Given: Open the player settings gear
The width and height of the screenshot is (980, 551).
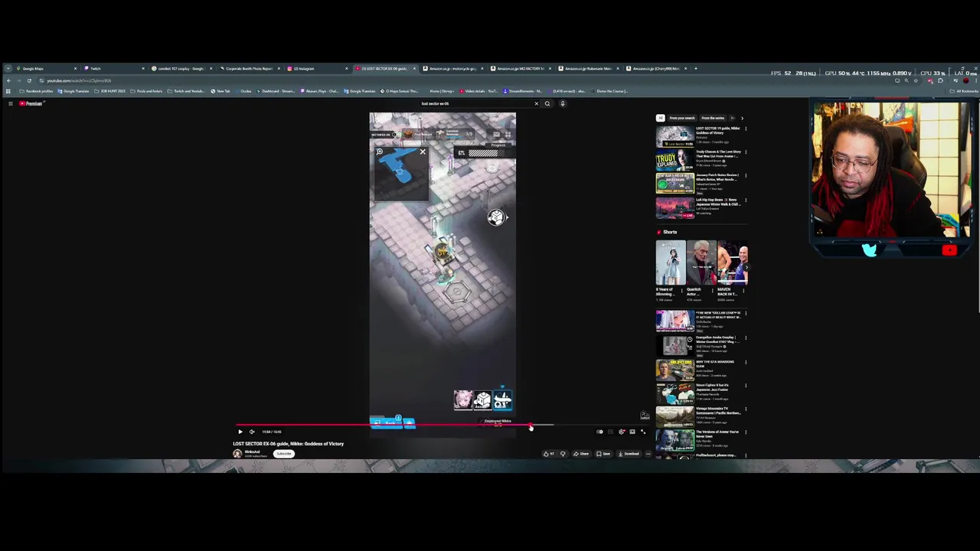Looking at the screenshot, I should pyautogui.click(x=622, y=432).
